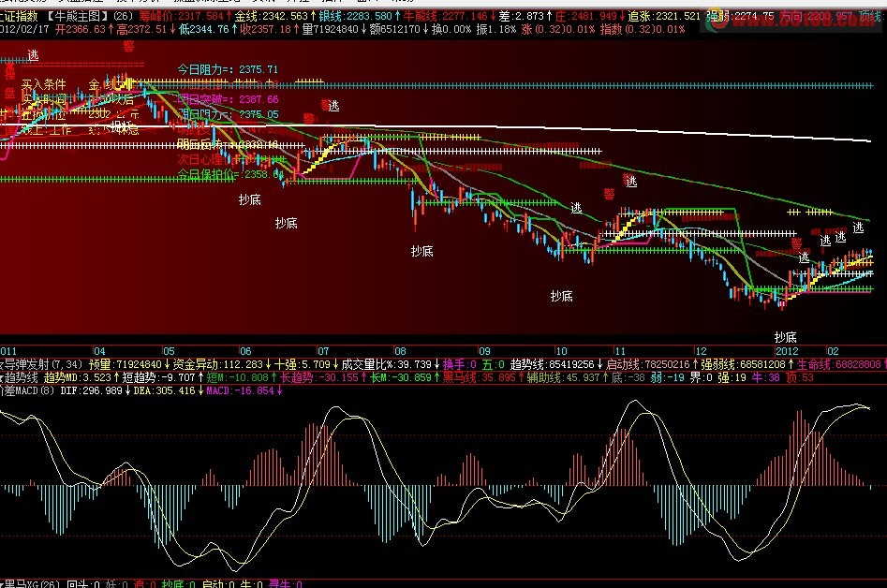Click the 回头:0 readout
This screenshot has height=588, width=887.
pos(83,583)
